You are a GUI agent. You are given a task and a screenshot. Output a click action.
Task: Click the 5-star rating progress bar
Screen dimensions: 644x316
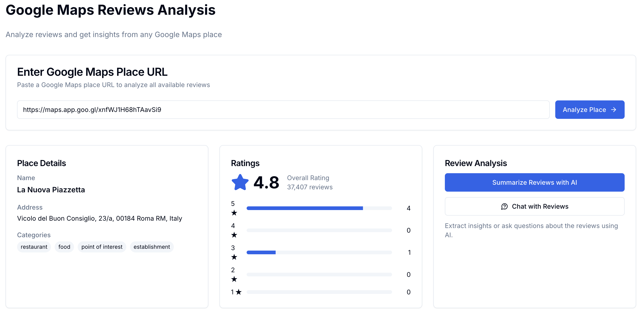[x=319, y=208]
